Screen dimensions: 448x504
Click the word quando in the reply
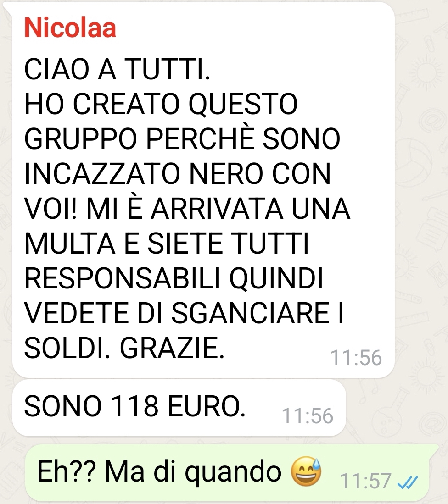point(233,472)
